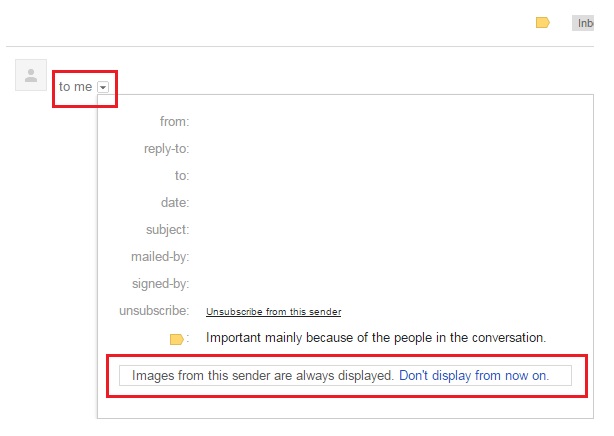Click the yellow importance marker in details panel
The image size is (614, 436).
176,339
